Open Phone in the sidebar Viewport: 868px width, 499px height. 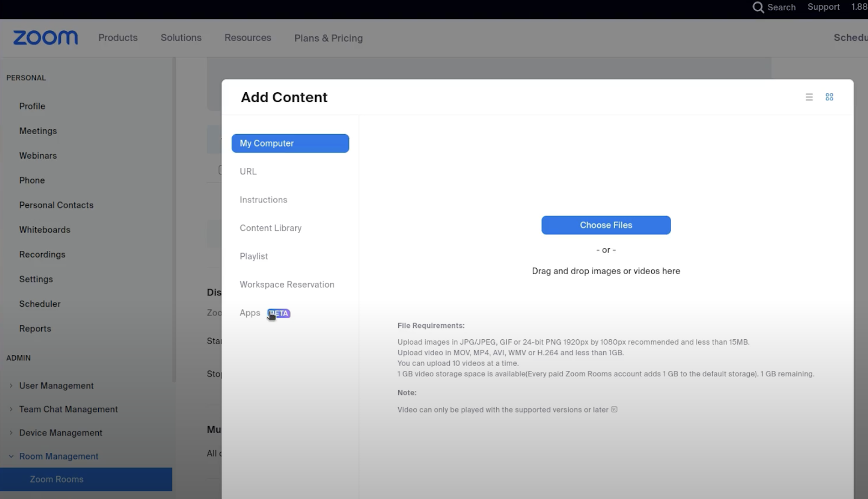(32, 180)
